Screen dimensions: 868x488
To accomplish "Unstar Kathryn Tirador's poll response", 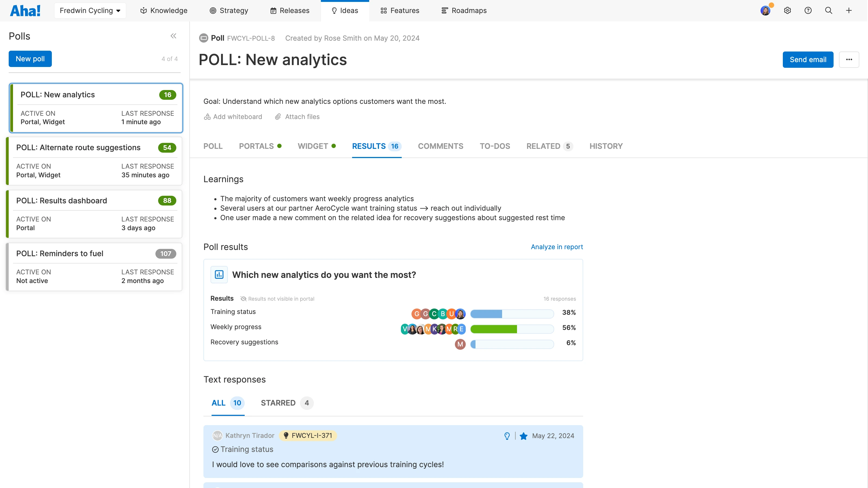I will (524, 436).
